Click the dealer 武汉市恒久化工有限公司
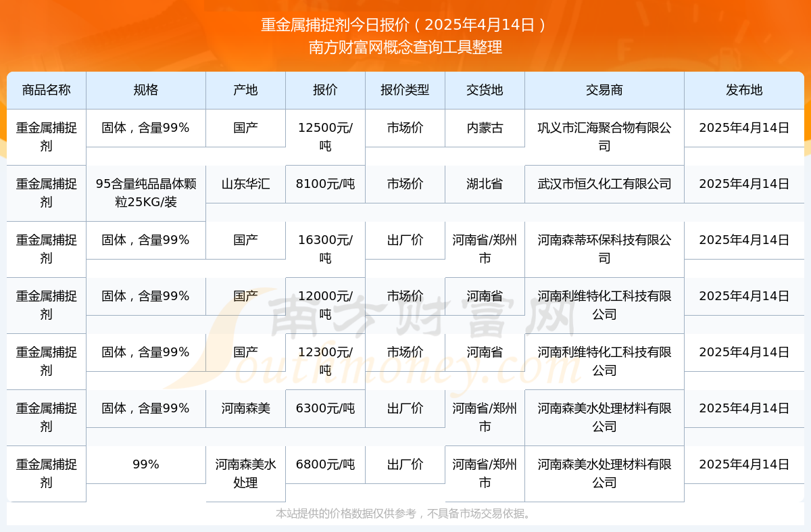The width and height of the screenshot is (811, 532). [x=604, y=183]
